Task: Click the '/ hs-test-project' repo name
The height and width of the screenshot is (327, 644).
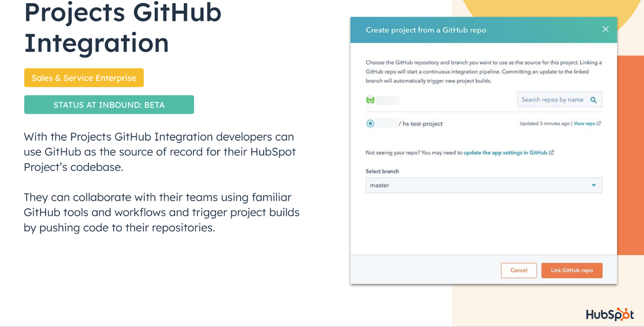Action: pos(421,124)
